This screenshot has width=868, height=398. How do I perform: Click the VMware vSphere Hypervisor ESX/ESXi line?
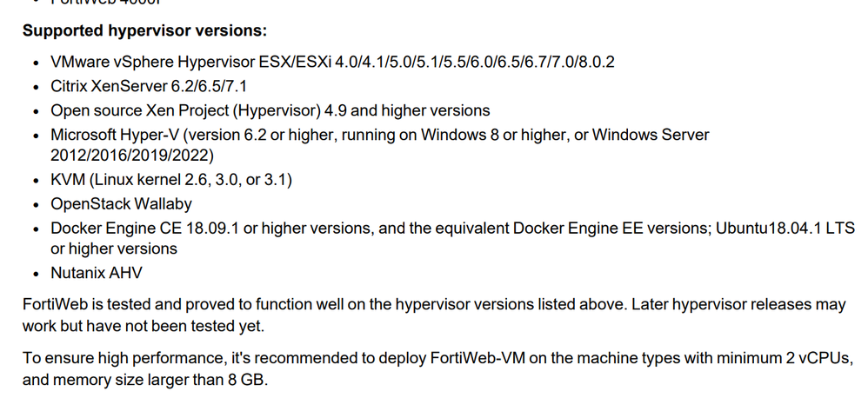pos(333,63)
